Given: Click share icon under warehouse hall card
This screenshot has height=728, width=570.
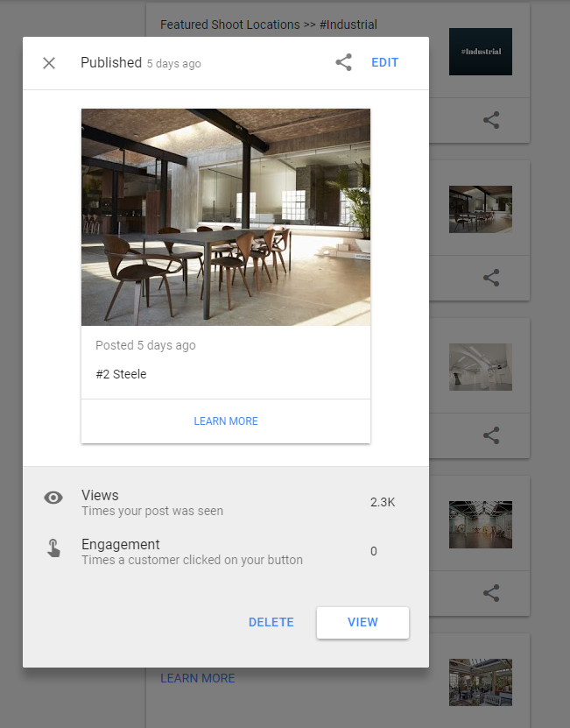Looking at the screenshot, I should 491,593.
